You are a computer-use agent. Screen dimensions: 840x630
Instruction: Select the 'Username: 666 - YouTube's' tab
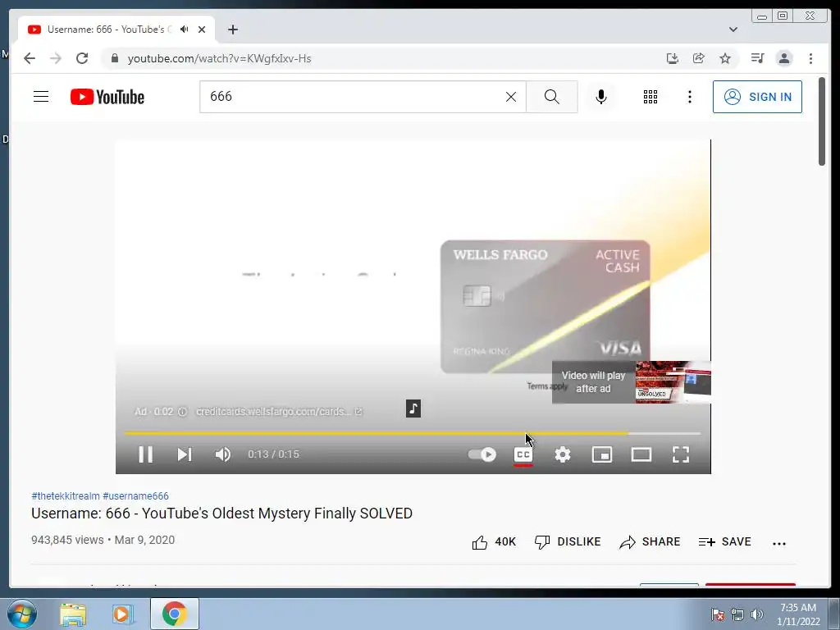[116, 30]
